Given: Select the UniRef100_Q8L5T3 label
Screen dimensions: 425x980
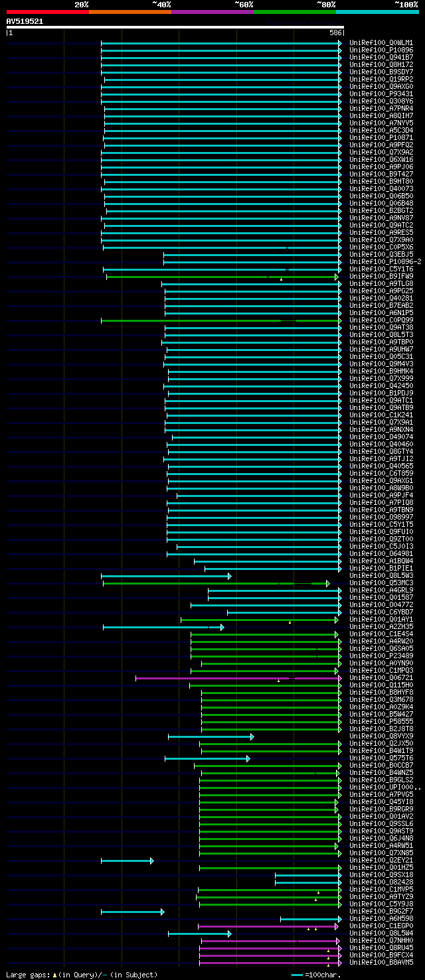Looking at the screenshot, I should [x=381, y=335].
